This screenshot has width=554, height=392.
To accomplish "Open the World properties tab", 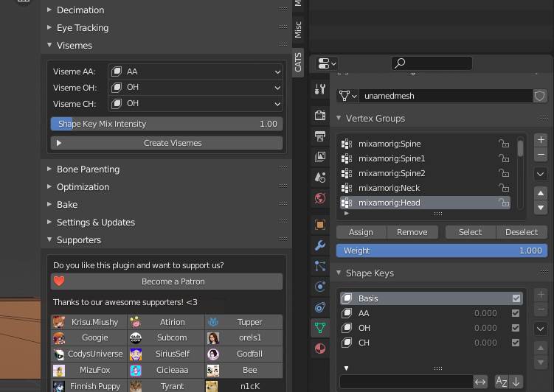I will click(319, 198).
